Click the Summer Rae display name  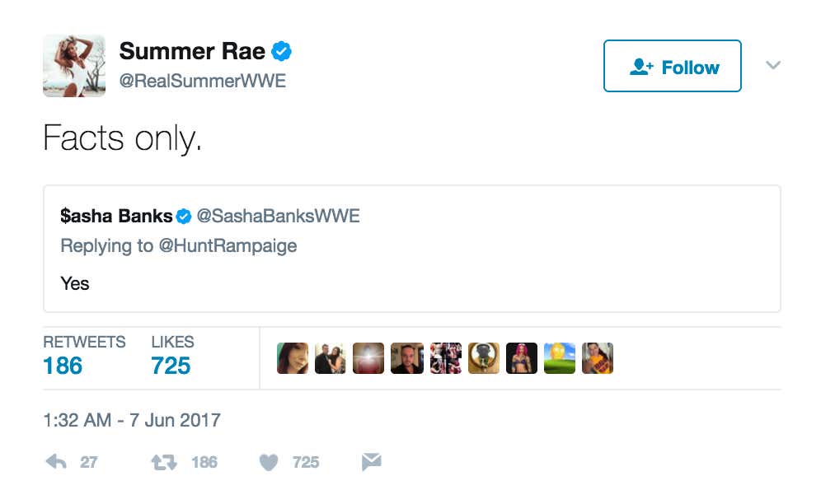coord(192,52)
